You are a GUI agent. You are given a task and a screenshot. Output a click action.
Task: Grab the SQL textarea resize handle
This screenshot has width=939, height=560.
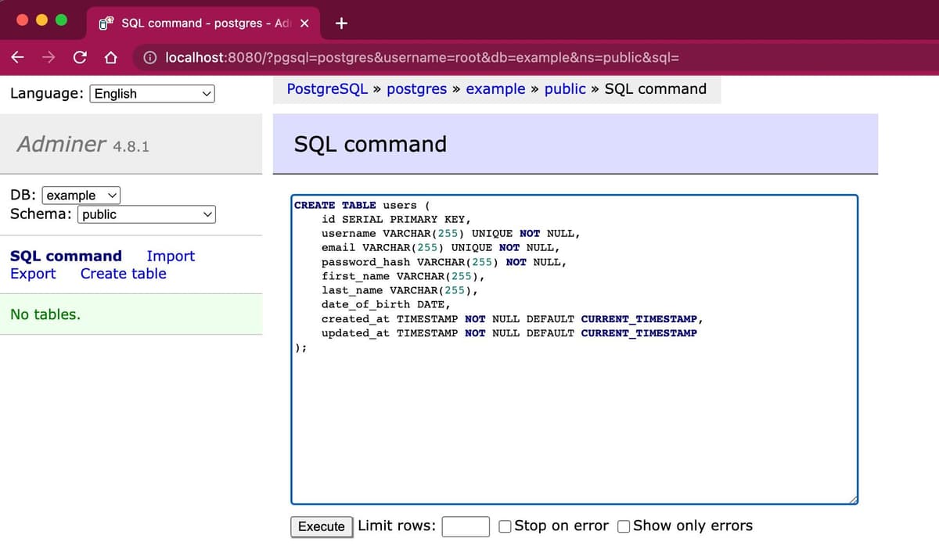(853, 500)
